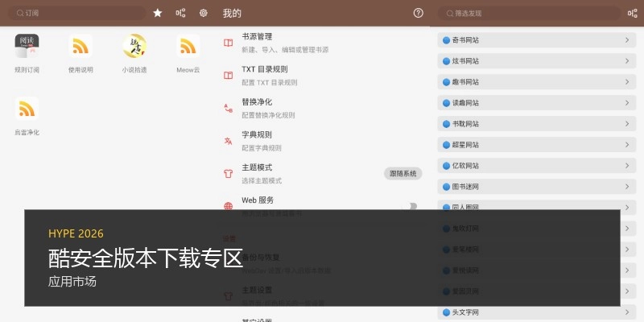Open the star favorites icon in top bar
This screenshot has width=644, height=322.
click(x=158, y=13)
